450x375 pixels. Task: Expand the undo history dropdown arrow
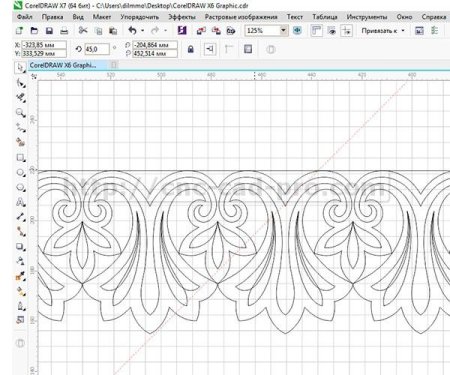(x=143, y=31)
